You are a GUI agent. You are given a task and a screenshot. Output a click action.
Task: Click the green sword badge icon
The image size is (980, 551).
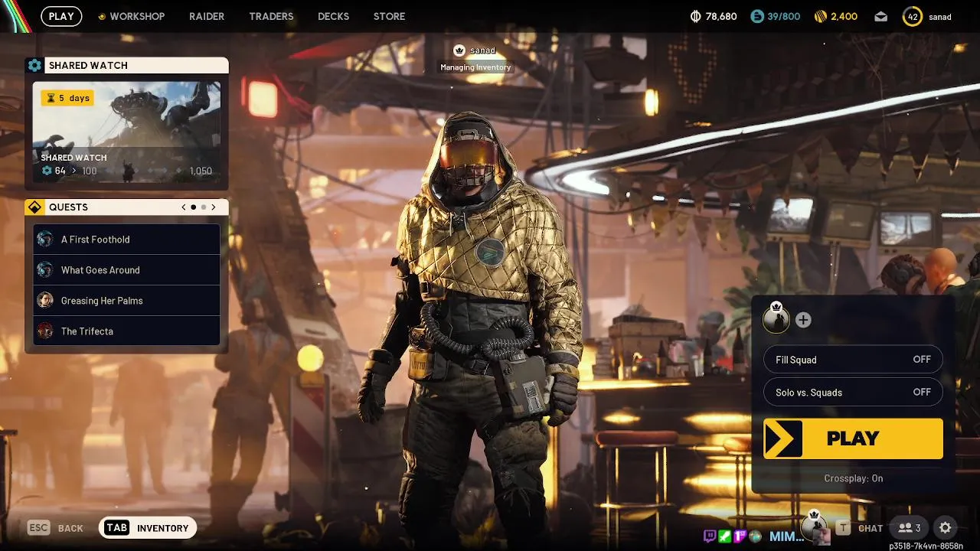(725, 536)
